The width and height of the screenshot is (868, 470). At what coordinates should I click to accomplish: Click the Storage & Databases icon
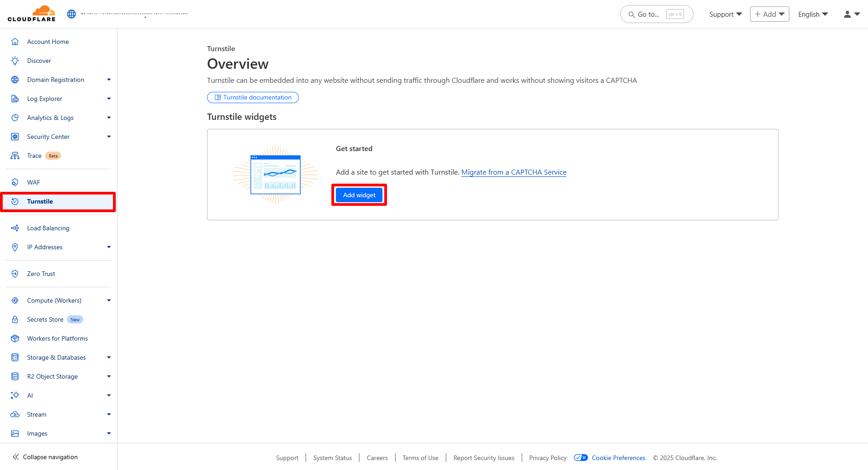tap(15, 357)
